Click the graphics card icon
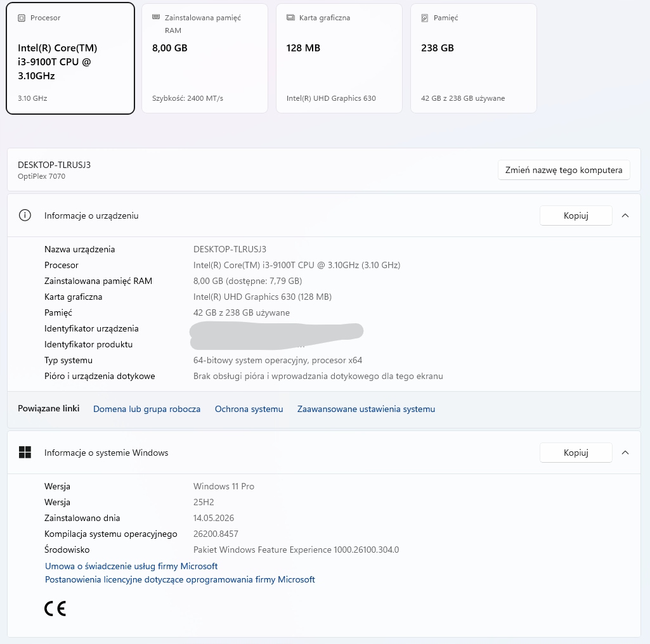650x644 pixels. (290, 17)
